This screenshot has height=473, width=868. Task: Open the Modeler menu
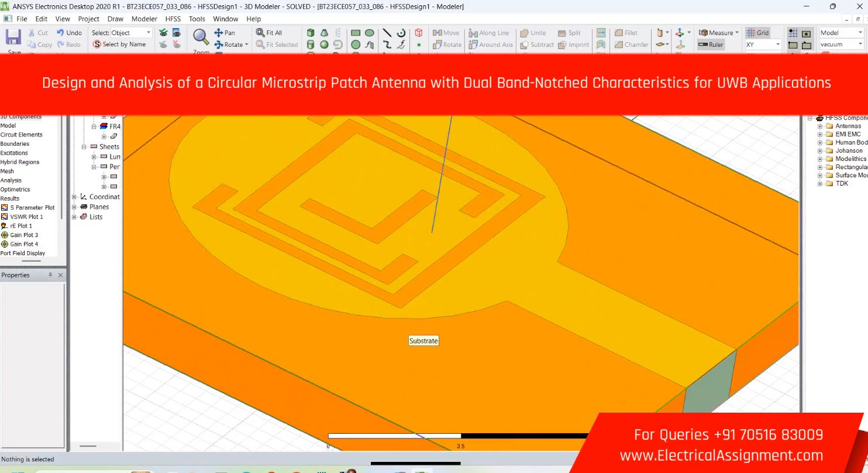click(x=144, y=19)
